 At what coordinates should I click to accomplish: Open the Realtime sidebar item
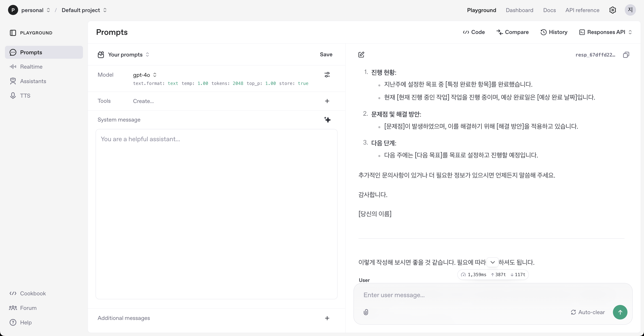31,67
